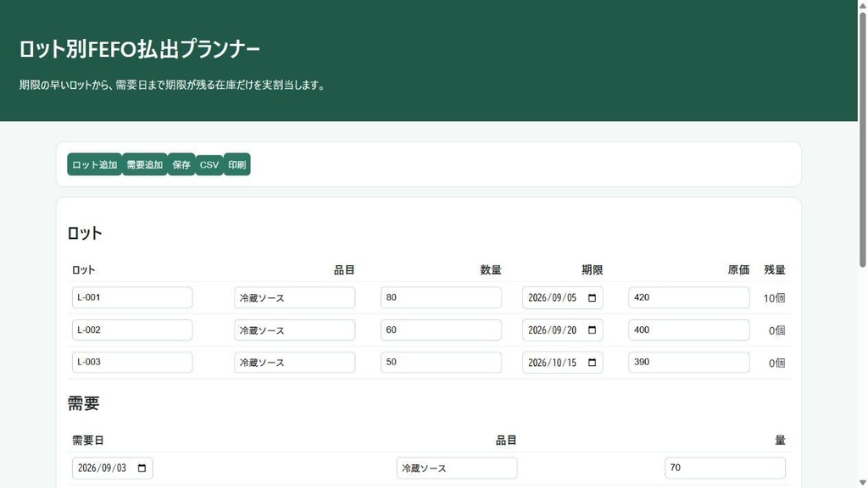The height and width of the screenshot is (488, 868).
Task: Click the demand quantity field showing 70
Action: (x=726, y=468)
